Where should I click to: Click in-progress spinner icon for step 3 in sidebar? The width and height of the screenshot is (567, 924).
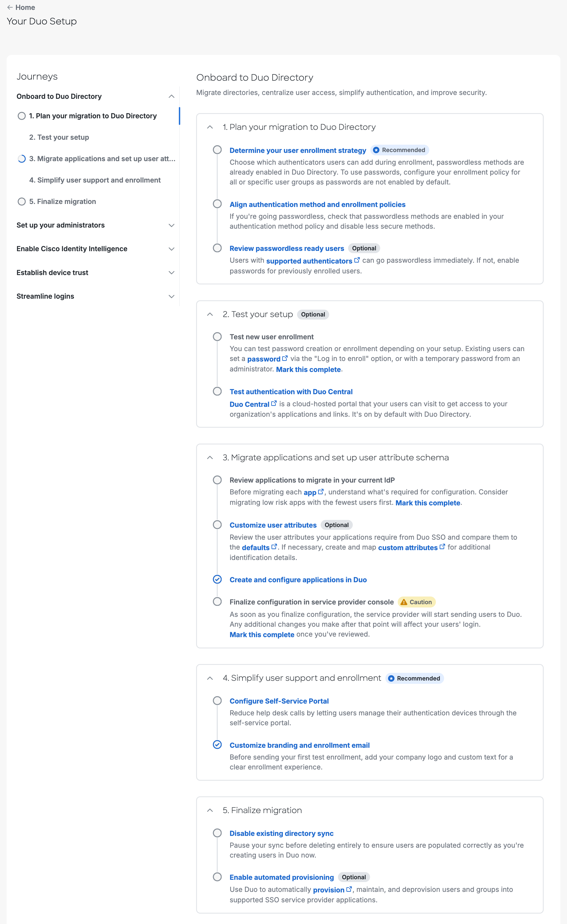click(x=22, y=159)
